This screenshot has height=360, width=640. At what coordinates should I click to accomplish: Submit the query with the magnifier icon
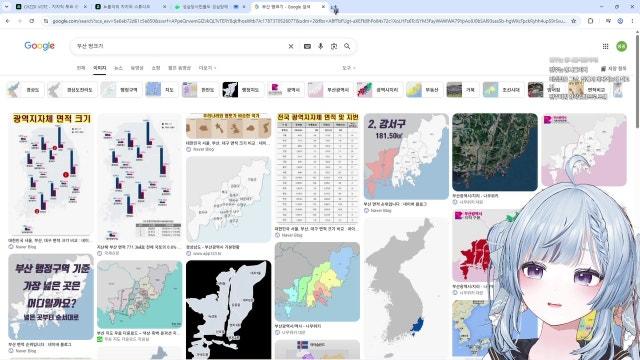pyautogui.click(x=347, y=47)
